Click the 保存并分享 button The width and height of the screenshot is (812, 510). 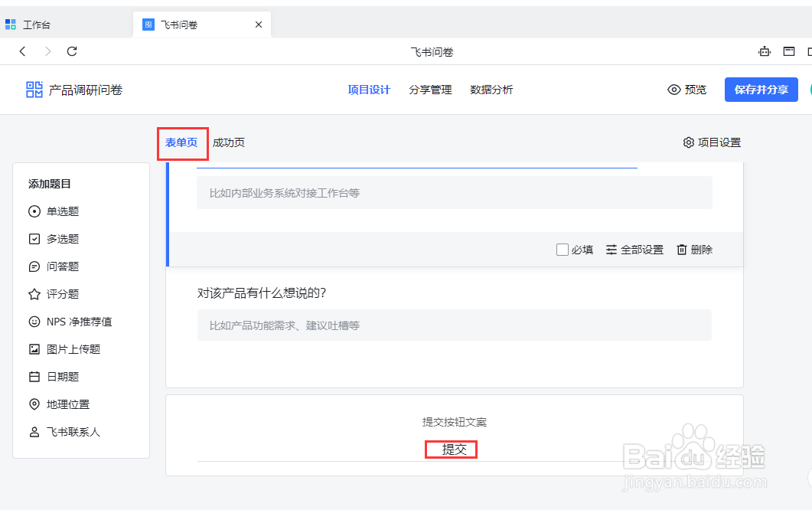pos(761,89)
